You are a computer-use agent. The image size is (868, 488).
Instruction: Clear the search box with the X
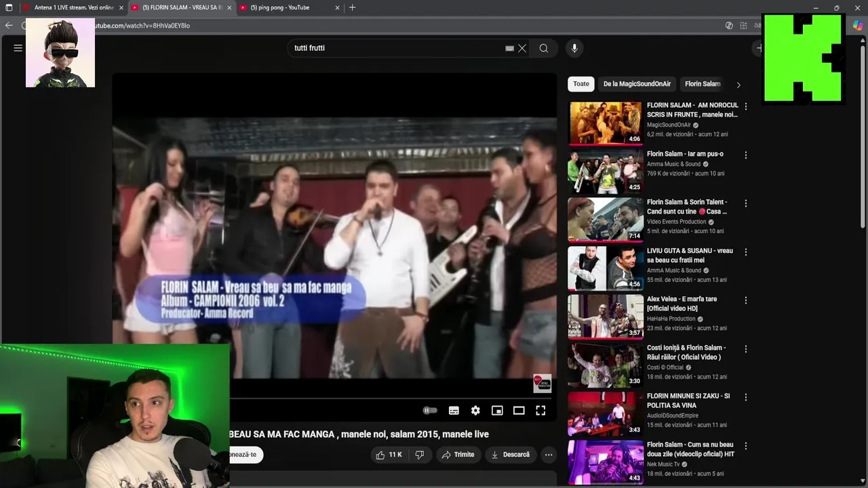click(522, 48)
